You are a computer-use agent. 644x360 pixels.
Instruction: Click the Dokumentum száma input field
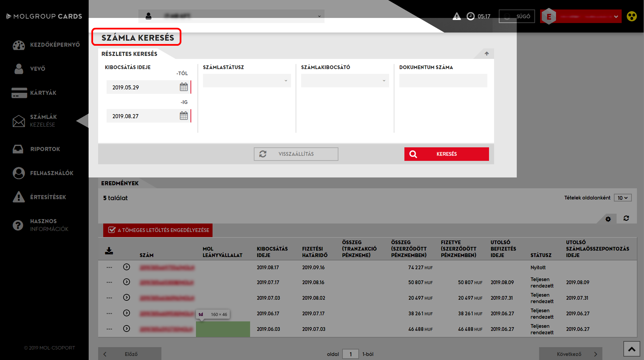click(x=443, y=81)
